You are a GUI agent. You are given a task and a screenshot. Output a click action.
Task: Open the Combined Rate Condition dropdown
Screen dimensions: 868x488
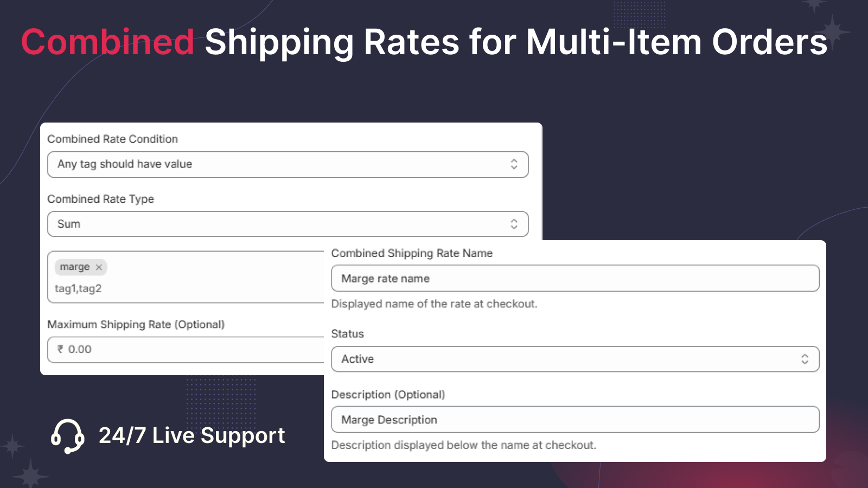(288, 164)
